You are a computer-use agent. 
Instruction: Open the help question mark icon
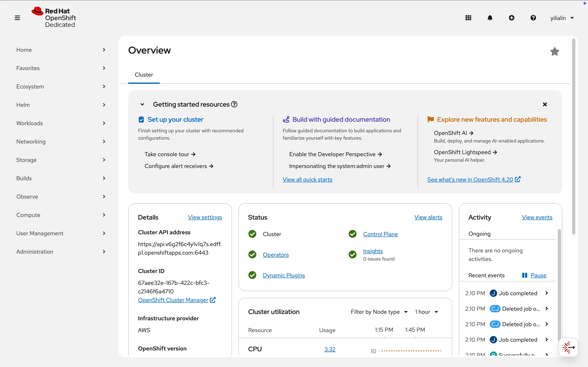533,18
